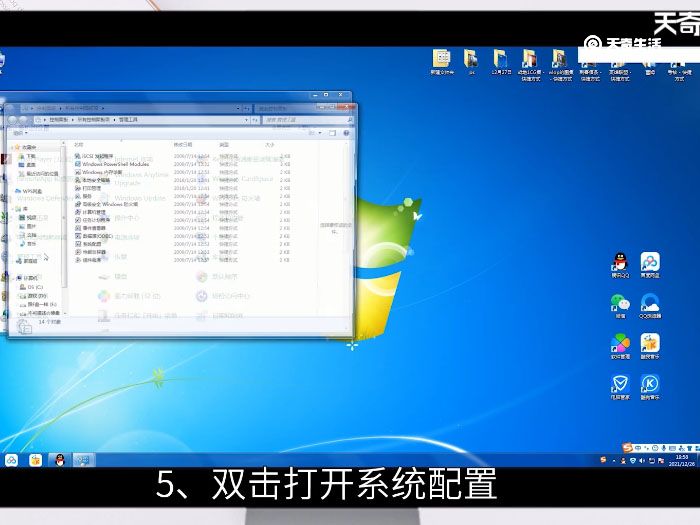Select the 计算机管理 shortcut
Viewport: 700px width, 525px height.
coord(90,212)
